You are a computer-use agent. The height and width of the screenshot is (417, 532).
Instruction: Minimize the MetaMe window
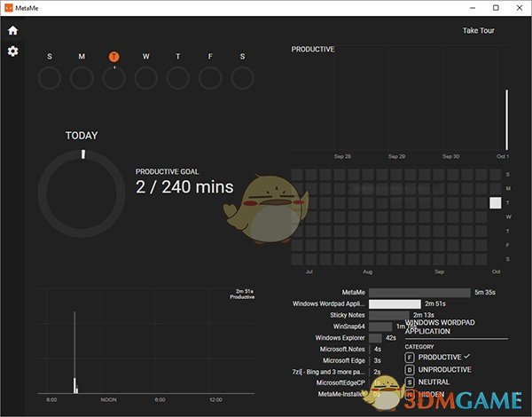(x=473, y=8)
